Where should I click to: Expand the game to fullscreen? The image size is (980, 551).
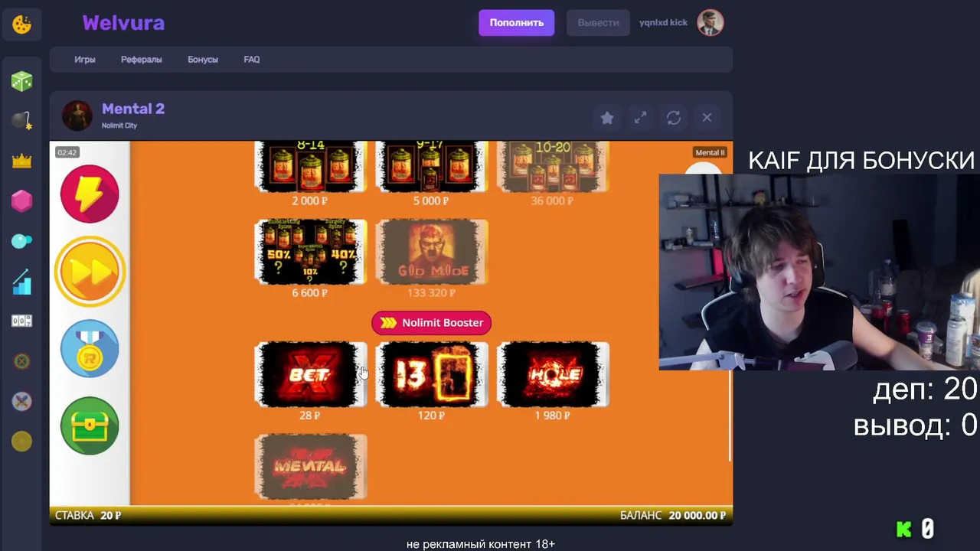[640, 117]
